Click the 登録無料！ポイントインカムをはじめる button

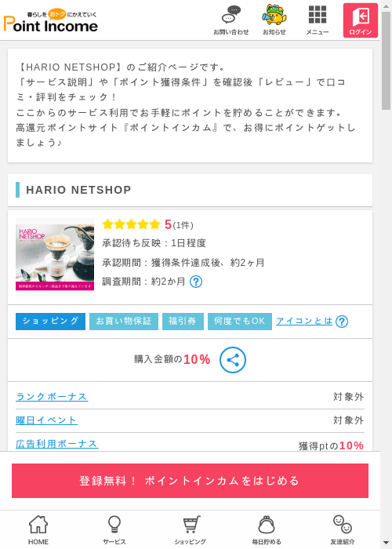190,481
